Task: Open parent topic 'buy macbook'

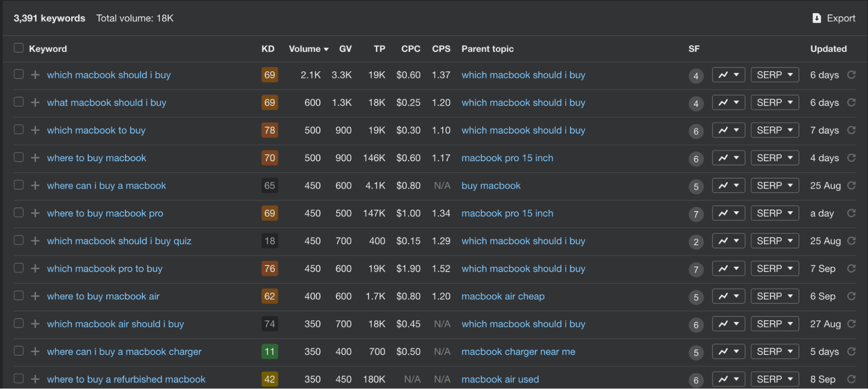Action: pos(491,186)
